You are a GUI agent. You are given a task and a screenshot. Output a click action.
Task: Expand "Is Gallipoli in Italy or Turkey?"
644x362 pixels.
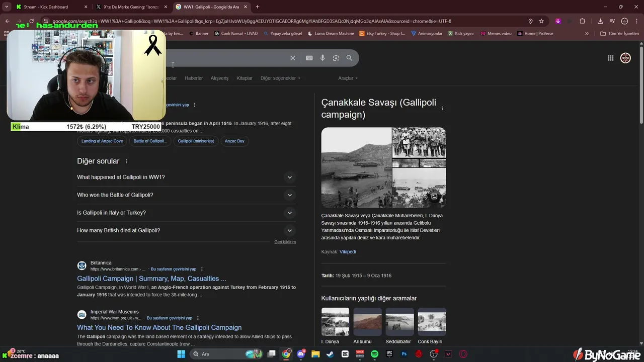(186, 213)
